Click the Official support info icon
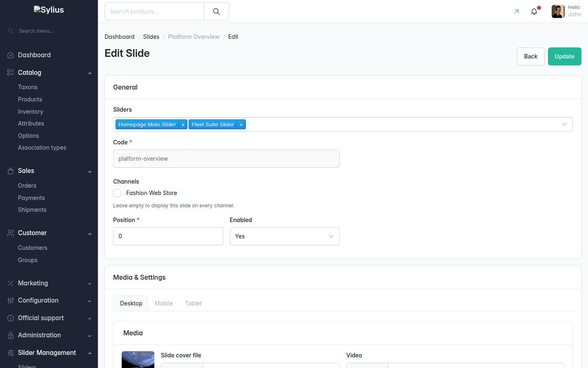This screenshot has height=368, width=588. 11,318
